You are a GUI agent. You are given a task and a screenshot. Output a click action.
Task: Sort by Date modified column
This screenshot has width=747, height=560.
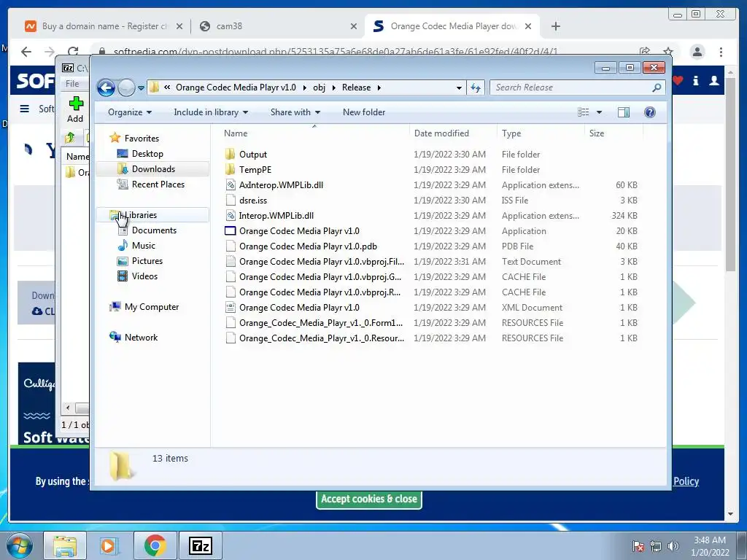(452, 133)
